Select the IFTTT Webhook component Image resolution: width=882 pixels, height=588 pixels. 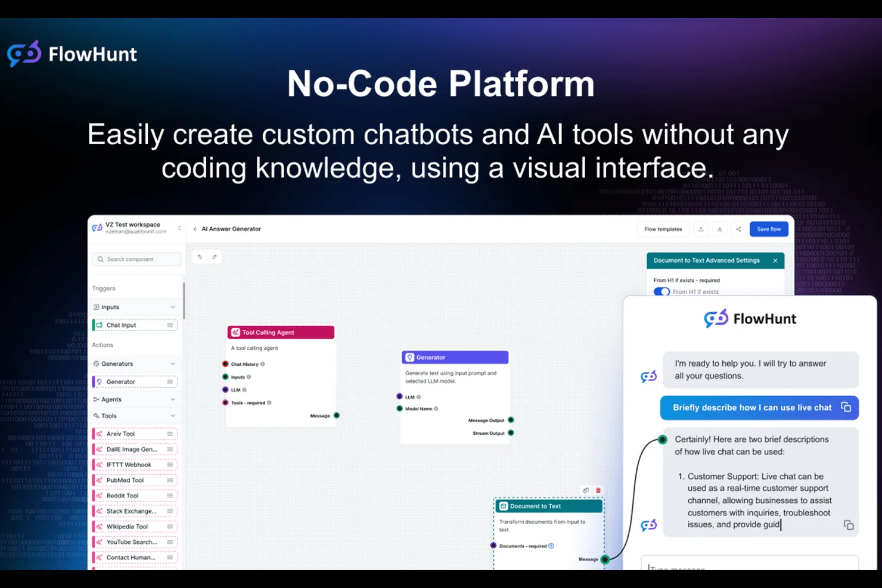(x=135, y=465)
